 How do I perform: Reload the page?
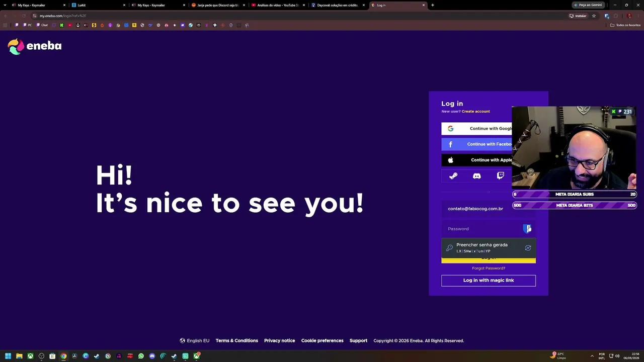[24, 16]
